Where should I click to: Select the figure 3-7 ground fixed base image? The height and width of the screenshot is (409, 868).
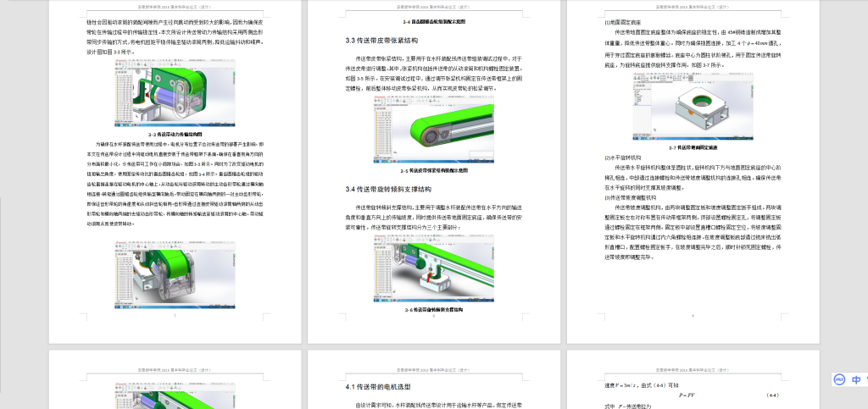coord(693,107)
